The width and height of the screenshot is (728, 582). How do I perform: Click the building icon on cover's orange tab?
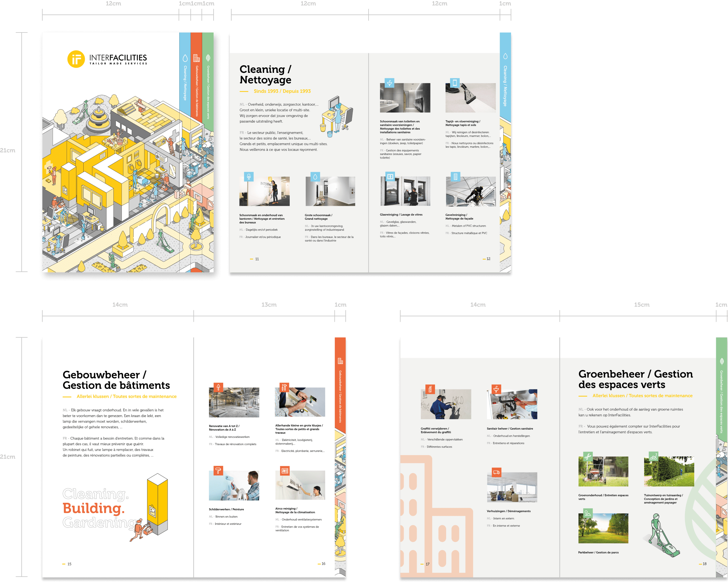(x=196, y=58)
